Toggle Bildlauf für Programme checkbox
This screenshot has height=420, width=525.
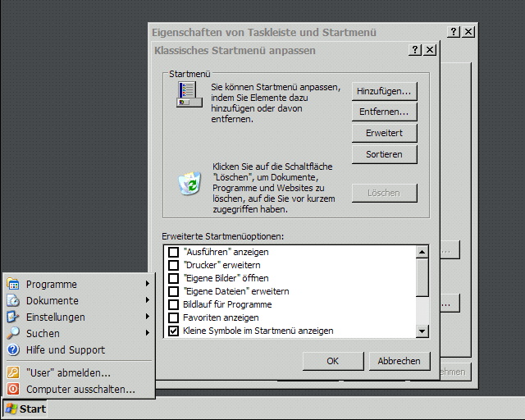[173, 304]
